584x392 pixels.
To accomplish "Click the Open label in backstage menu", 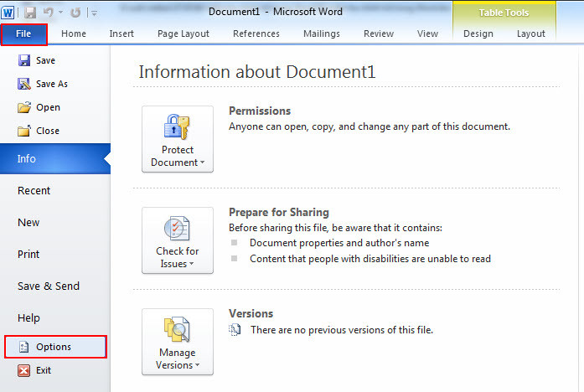I will pos(48,107).
